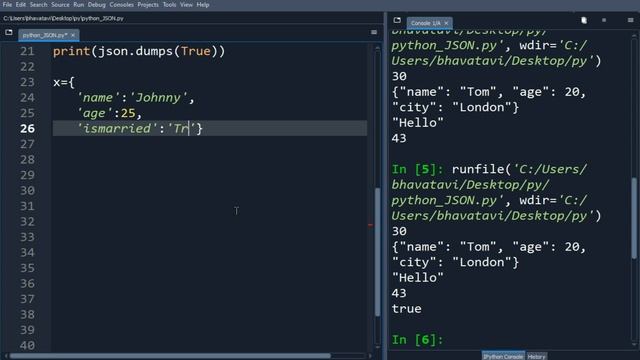Click the 'ismarried' key in the code
Viewport: 640px width, 360px height.
click(117, 129)
